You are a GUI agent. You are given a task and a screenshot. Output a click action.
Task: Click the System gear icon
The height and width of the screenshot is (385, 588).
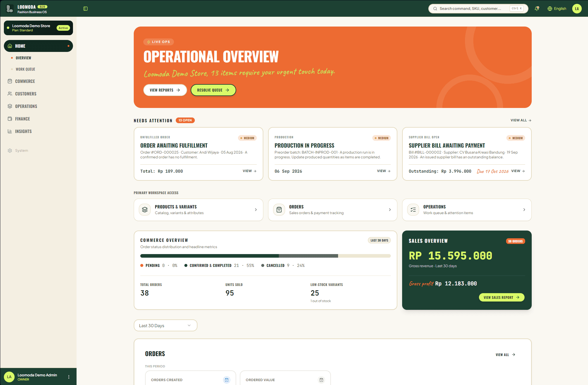click(x=10, y=151)
